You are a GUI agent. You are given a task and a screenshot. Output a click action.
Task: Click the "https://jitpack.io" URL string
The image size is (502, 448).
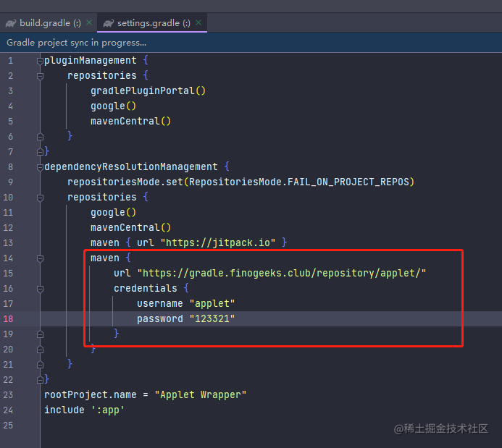(218, 242)
